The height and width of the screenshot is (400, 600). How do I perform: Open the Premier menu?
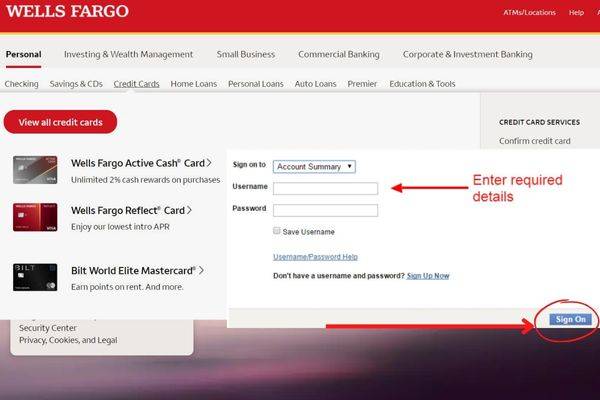coord(362,84)
